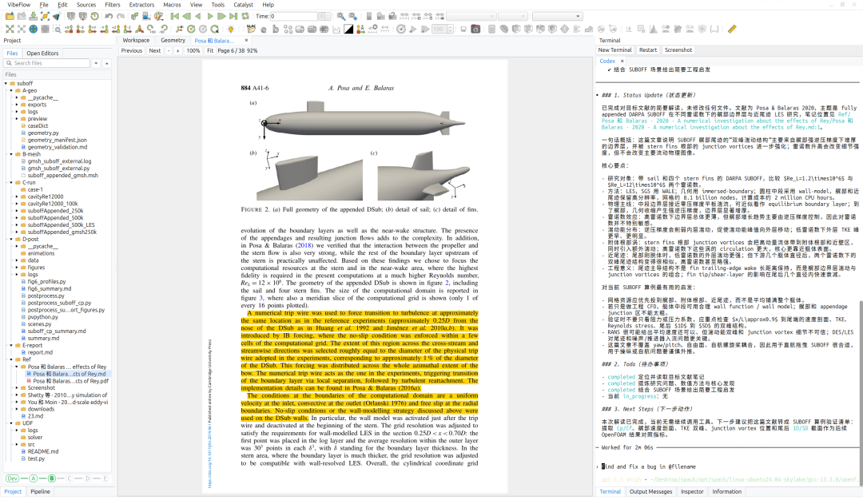Click the find data magnifier icon
Image resolution: width=863 pixels, height=504 pixels.
(340, 16)
